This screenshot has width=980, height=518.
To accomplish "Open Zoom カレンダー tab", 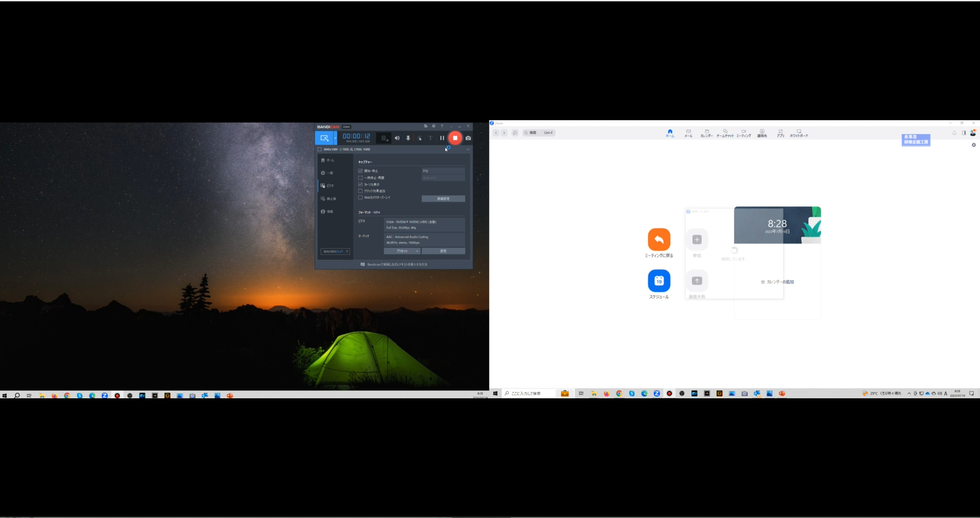I will pyautogui.click(x=706, y=133).
